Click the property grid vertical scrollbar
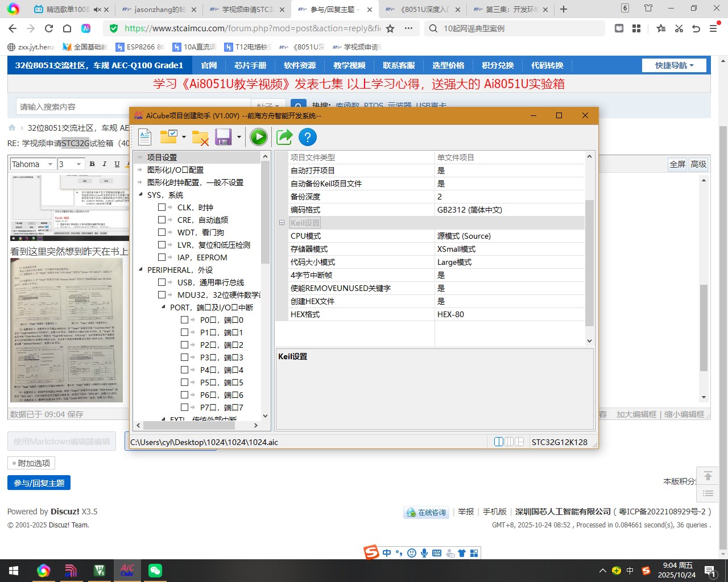Viewport: 728px width, 582px height. click(589, 261)
